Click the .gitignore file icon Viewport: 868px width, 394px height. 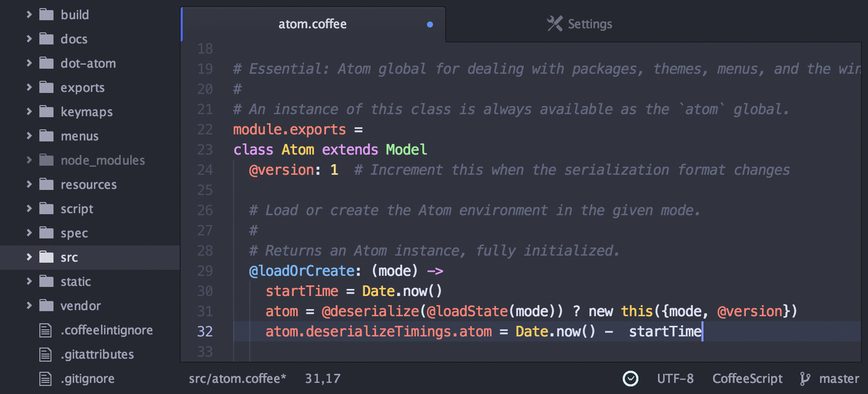(x=45, y=379)
